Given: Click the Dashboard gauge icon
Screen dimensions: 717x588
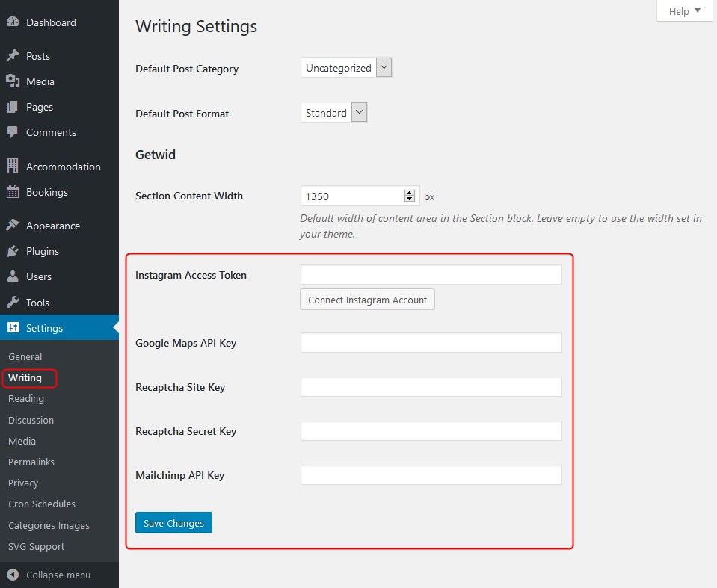Looking at the screenshot, I should click(13, 22).
